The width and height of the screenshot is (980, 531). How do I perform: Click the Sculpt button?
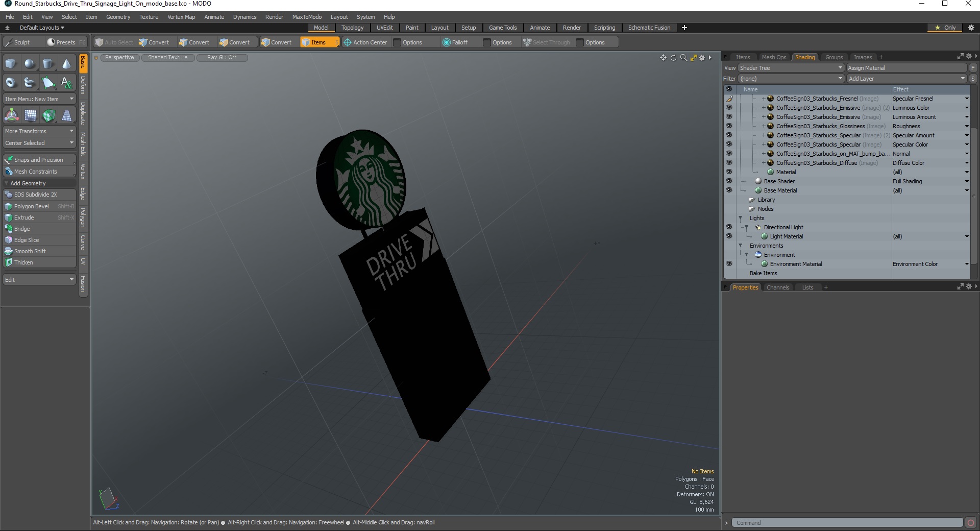click(x=22, y=42)
